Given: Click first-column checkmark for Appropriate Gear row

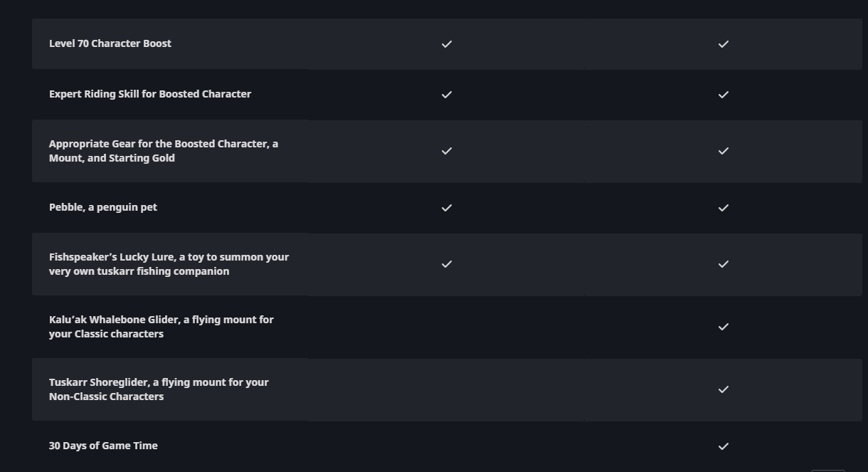Looking at the screenshot, I should pyautogui.click(x=447, y=151).
